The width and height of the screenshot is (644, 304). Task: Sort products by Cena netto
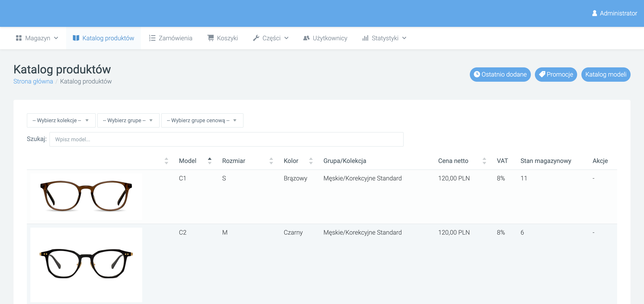[x=485, y=161]
